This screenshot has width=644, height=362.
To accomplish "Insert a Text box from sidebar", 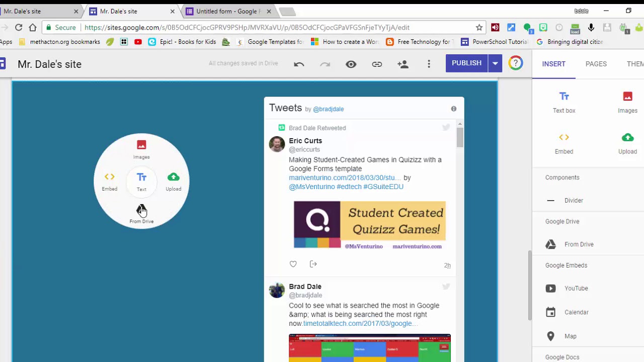I will pos(564,102).
